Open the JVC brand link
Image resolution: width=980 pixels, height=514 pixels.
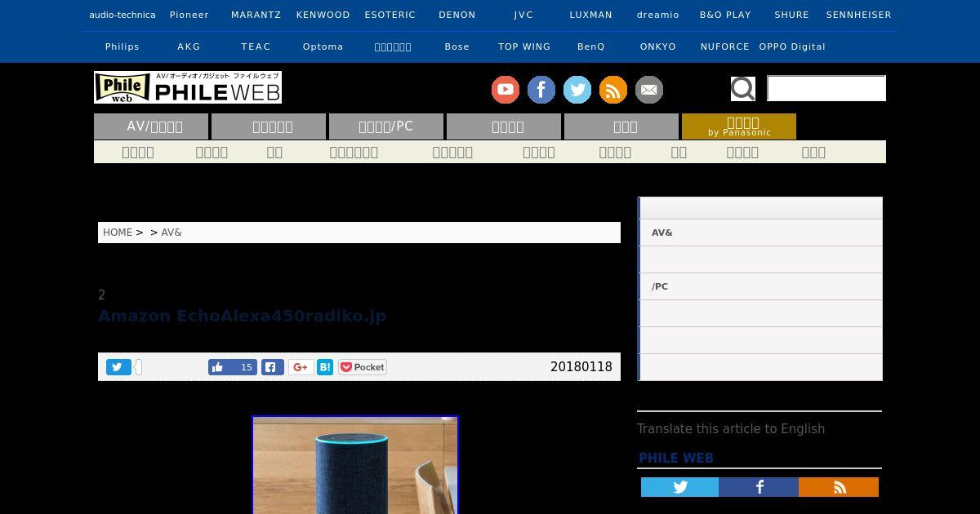click(524, 15)
